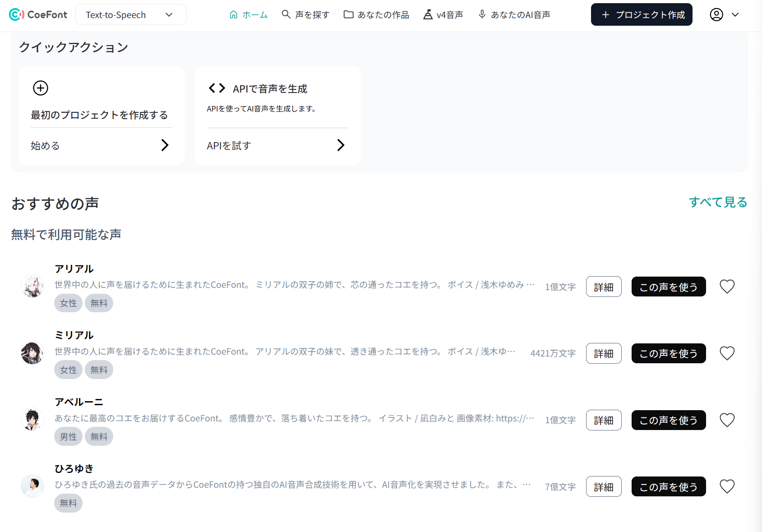Click the プロジェクト作成 button
Image resolution: width=762 pixels, height=532 pixels.
coord(642,15)
